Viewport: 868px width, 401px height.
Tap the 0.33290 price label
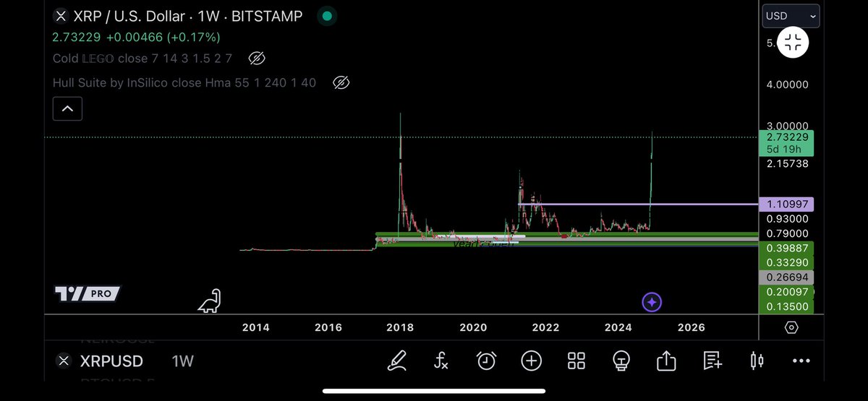pos(786,262)
